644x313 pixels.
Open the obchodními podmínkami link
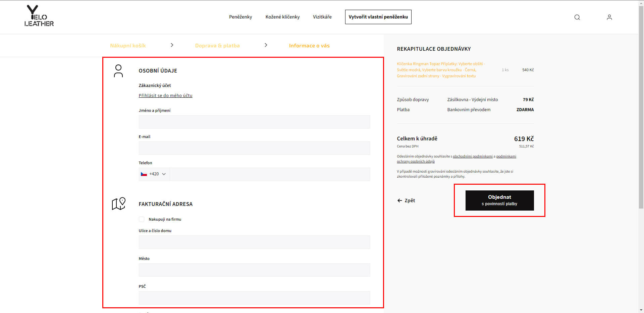(x=473, y=156)
